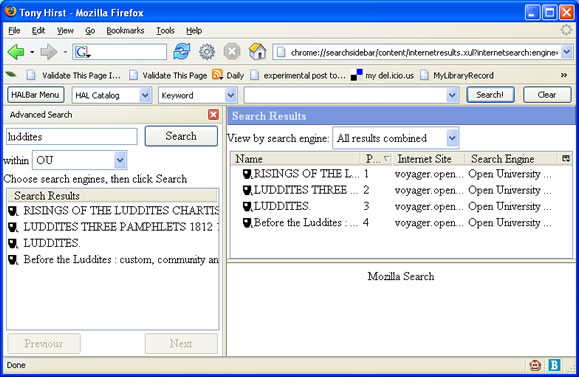The image size is (579, 377).
Task: Open the File menu
Action: (x=14, y=31)
